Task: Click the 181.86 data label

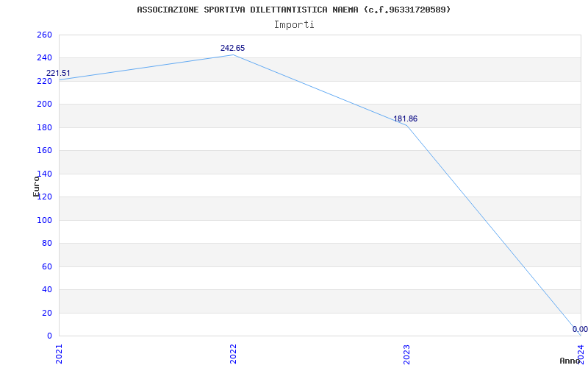Action: point(406,119)
